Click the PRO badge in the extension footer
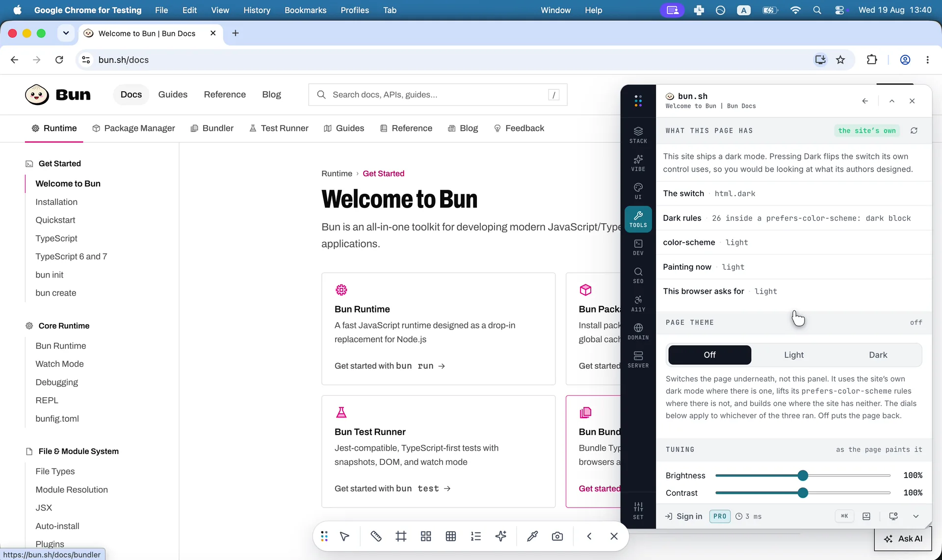This screenshot has width=942, height=560. point(720,516)
